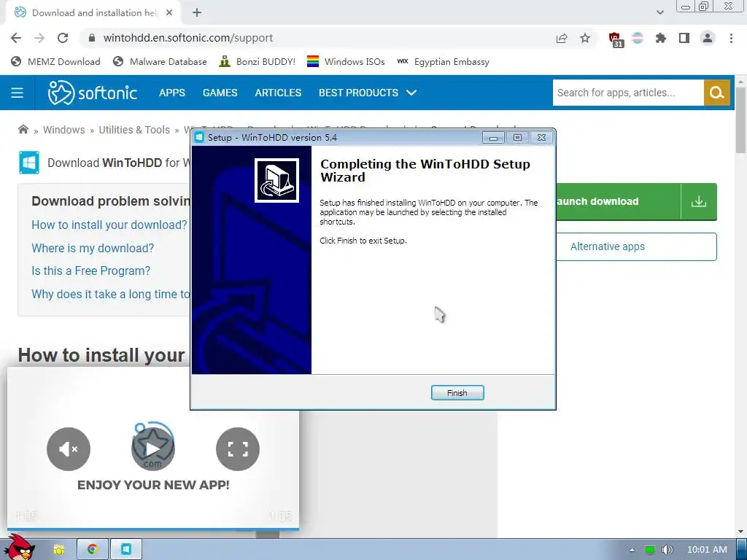Open the Chrome profile avatar
Viewport: 747px width, 560px height.
(708, 38)
